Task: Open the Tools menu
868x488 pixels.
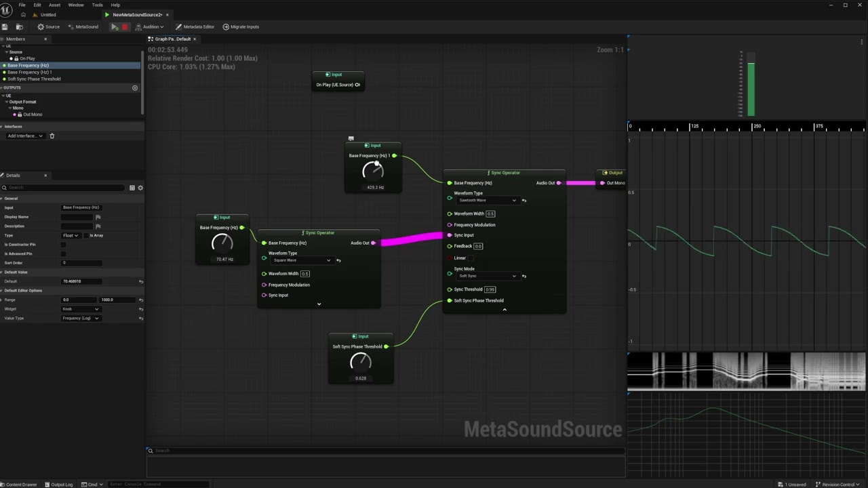Action: 98,5
